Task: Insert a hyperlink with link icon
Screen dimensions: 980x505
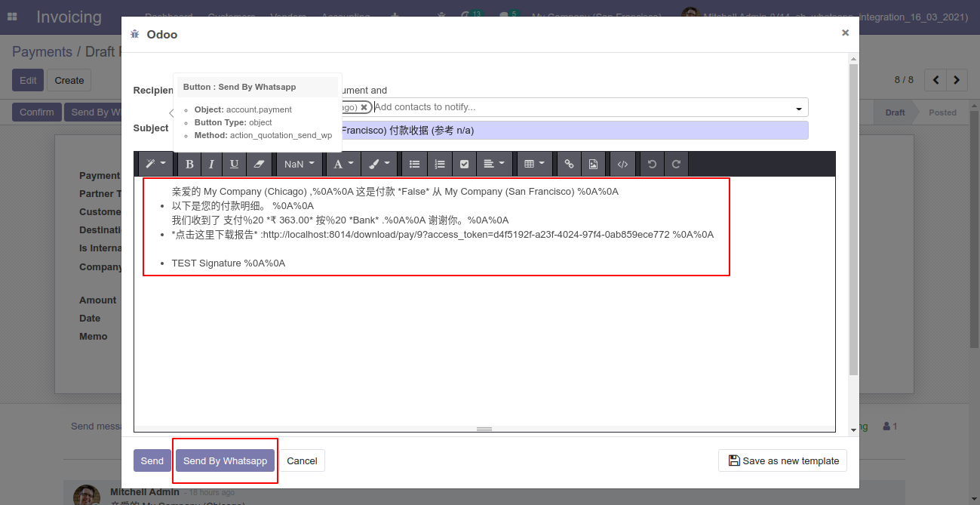Action: [x=569, y=164]
